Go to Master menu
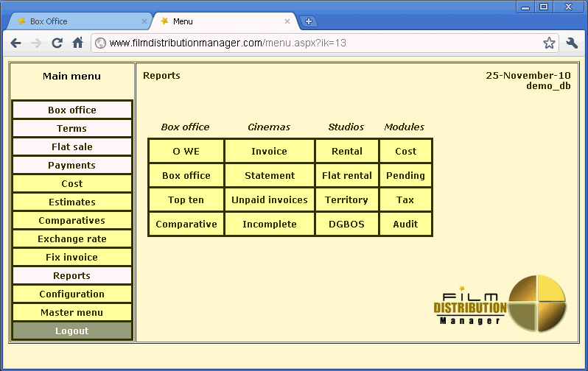588x371 pixels. (72, 313)
